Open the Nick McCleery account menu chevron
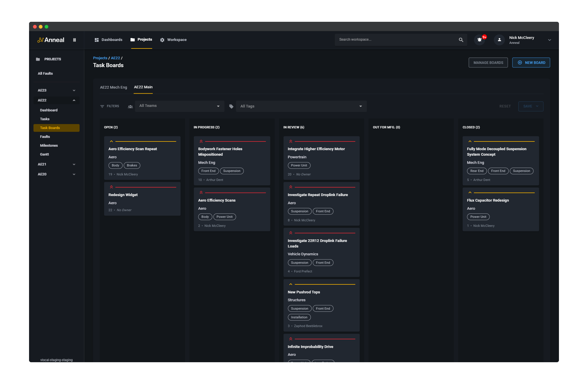Viewport: 588px width, 384px height. click(x=549, y=40)
